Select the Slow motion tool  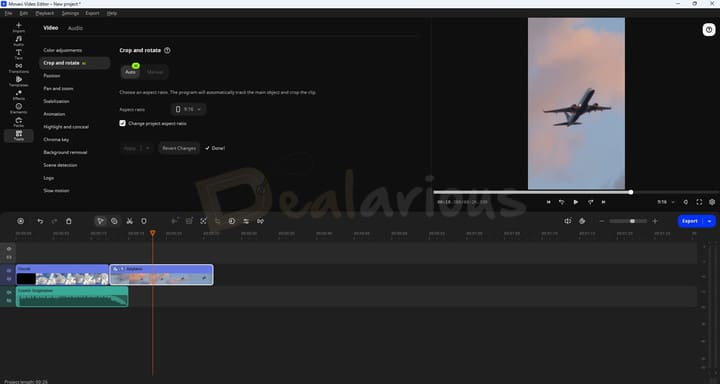click(x=56, y=191)
